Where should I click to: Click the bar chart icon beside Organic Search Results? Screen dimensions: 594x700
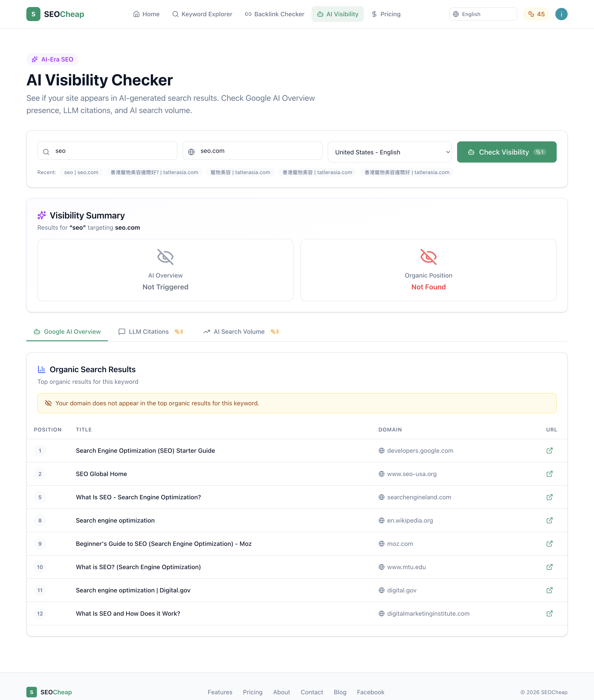click(42, 369)
